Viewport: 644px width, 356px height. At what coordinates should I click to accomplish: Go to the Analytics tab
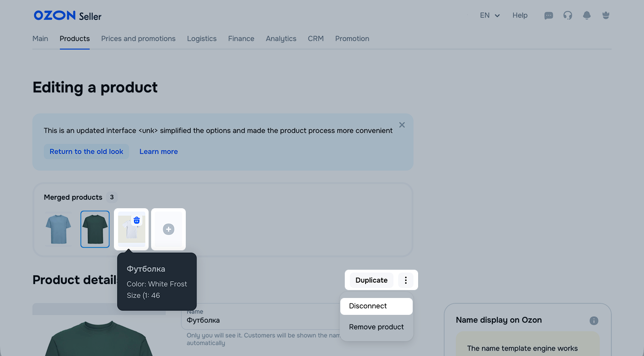point(281,39)
